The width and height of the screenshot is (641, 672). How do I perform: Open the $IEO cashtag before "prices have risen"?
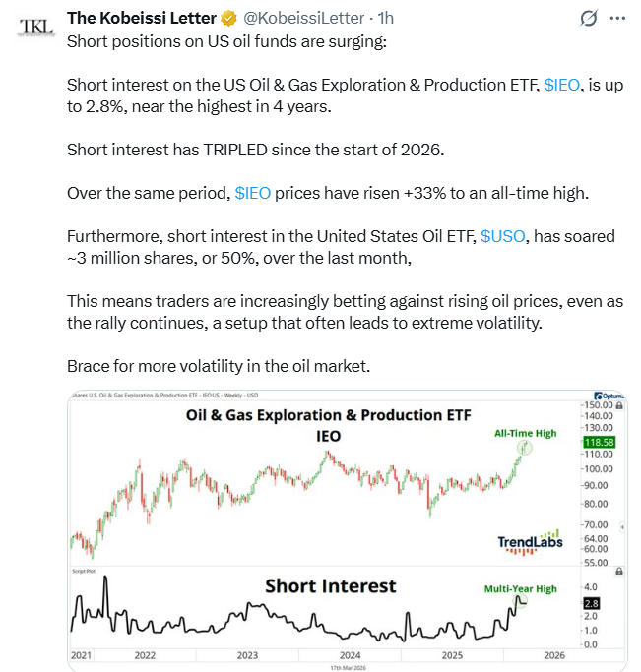[x=253, y=194]
